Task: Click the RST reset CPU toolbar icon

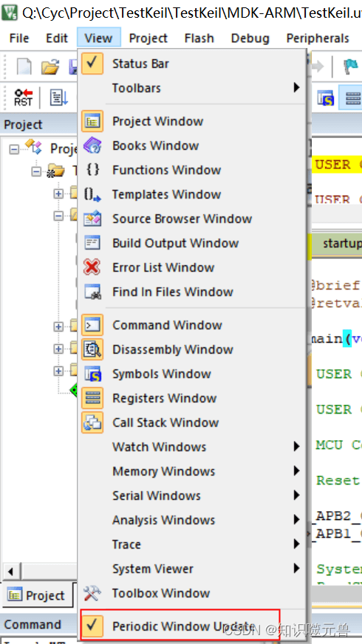Action: (x=23, y=97)
